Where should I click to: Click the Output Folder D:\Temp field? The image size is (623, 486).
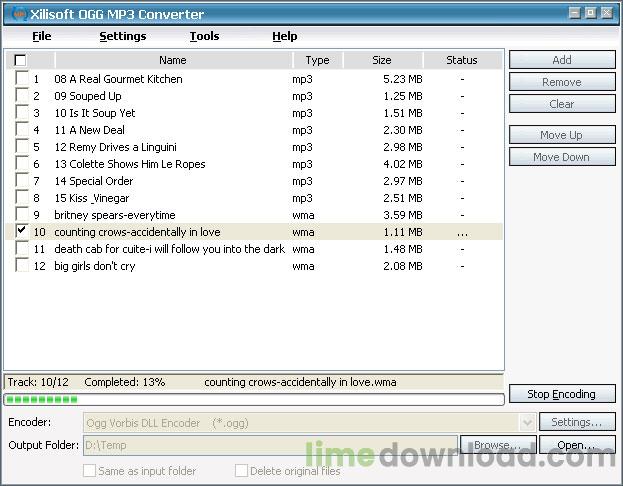pyautogui.click(x=270, y=445)
